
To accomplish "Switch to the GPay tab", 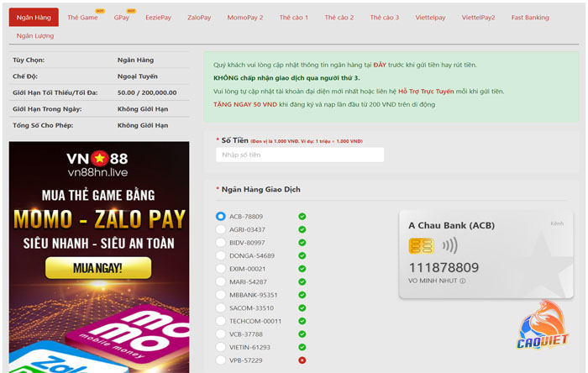I will click(x=122, y=18).
